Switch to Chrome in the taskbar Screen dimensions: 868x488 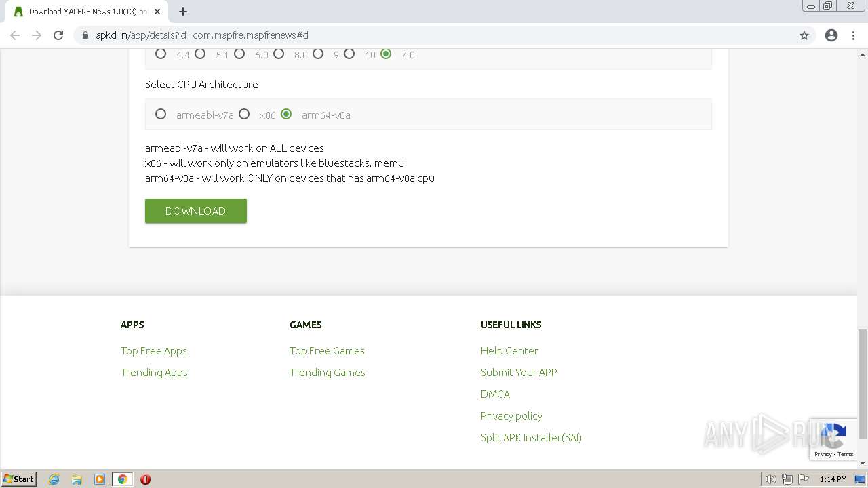123,479
